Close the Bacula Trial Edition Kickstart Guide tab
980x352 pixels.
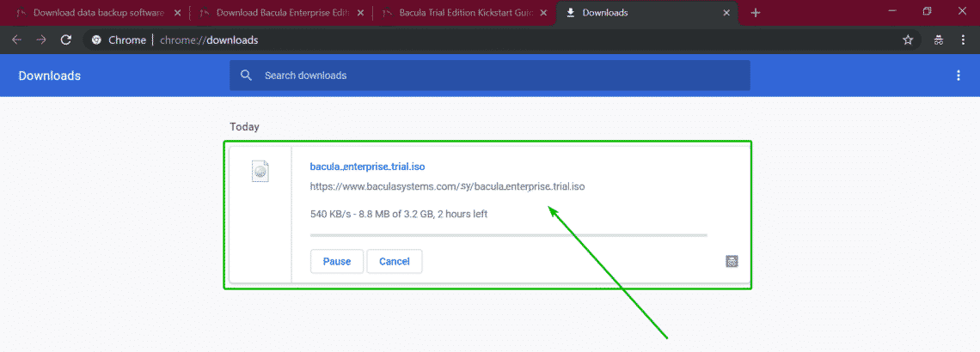[544, 13]
